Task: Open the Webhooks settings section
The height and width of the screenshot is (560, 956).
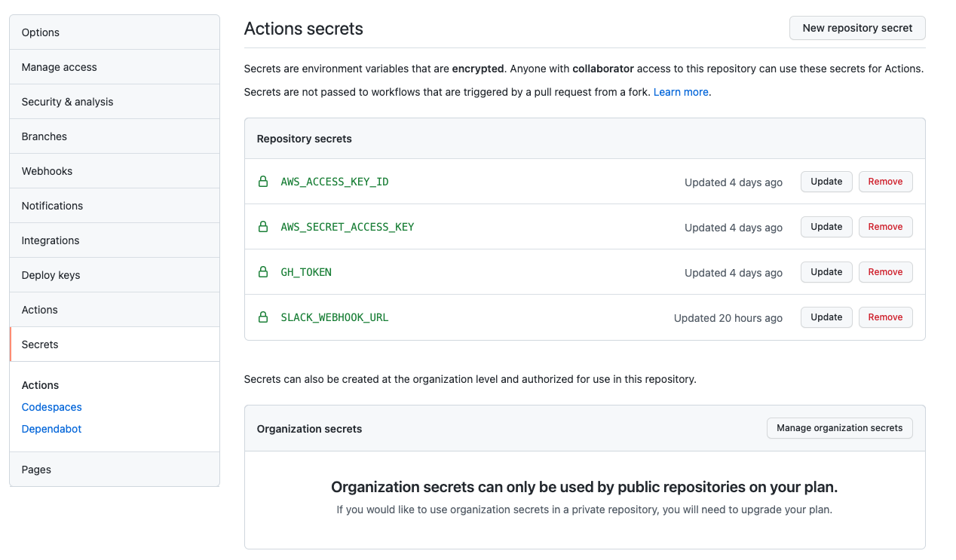Action: [47, 170]
